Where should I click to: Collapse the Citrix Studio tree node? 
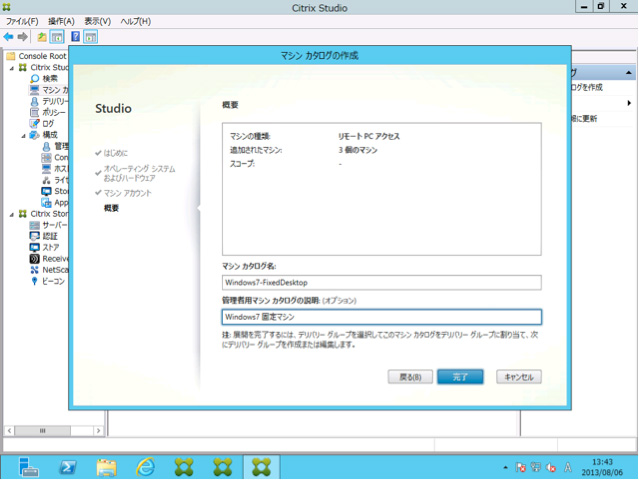(x=12, y=68)
